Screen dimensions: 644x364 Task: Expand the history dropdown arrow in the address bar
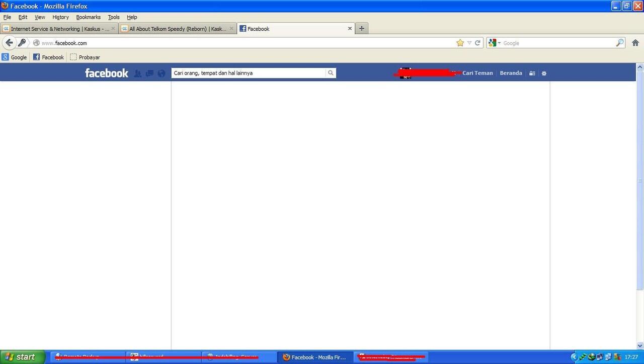[469, 43]
